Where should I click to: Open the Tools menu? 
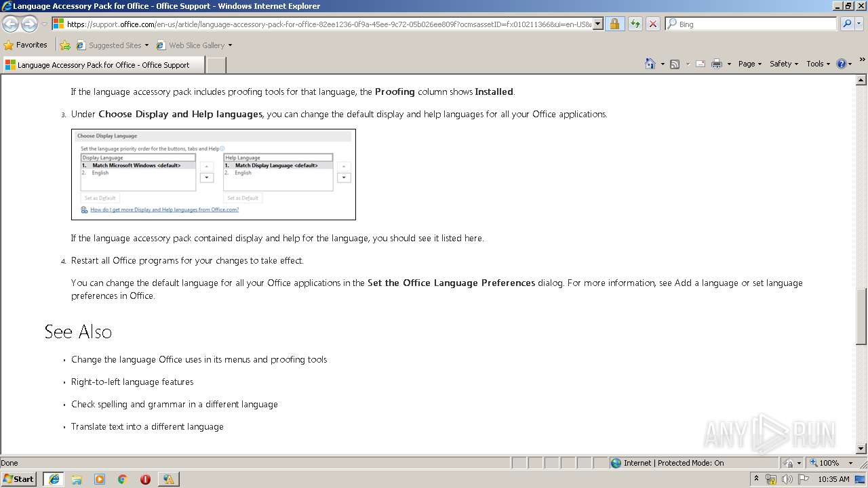point(818,64)
